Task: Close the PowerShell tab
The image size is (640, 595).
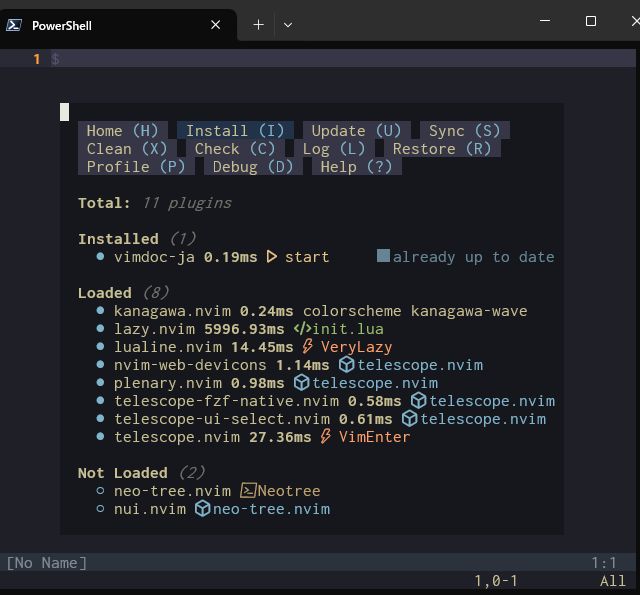Action: pyautogui.click(x=215, y=25)
